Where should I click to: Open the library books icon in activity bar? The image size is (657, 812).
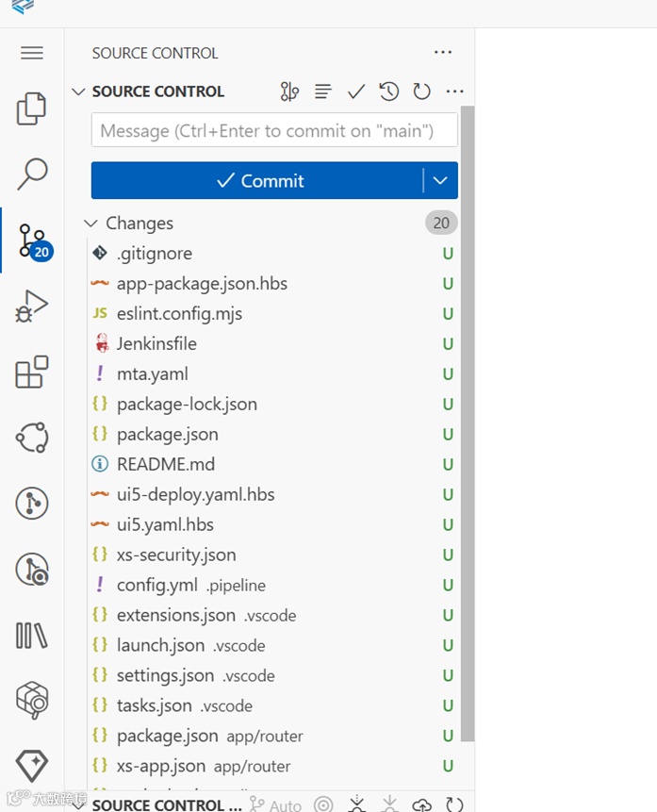click(x=32, y=635)
